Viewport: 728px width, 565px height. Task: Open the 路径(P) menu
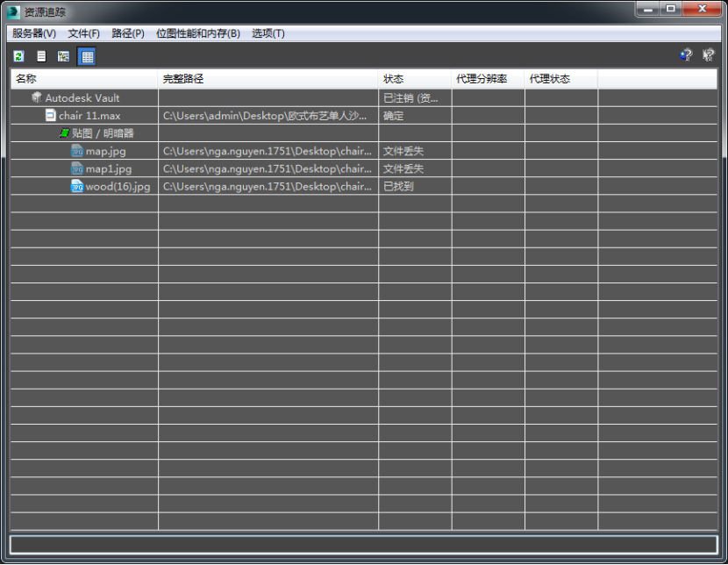pos(128,33)
